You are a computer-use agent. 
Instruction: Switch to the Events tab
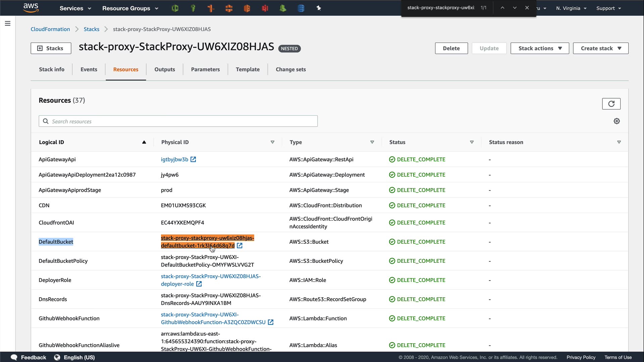(x=89, y=69)
